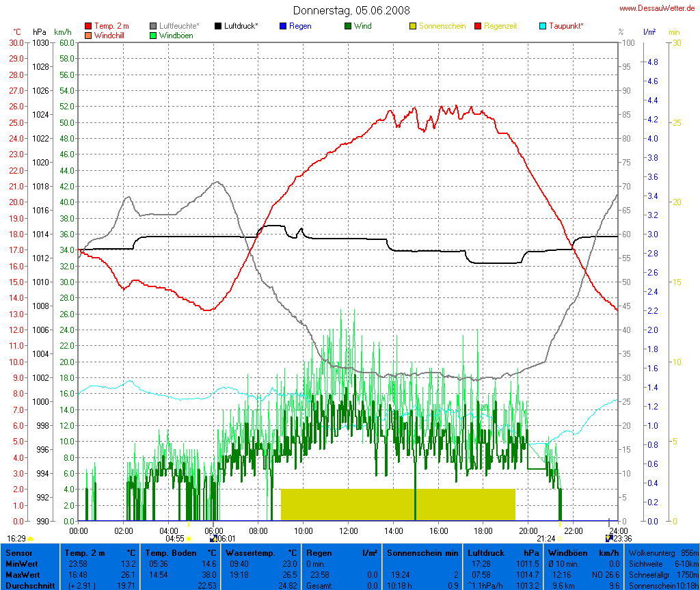Open the www.DessauWetter.de link
The height and width of the screenshot is (590, 700).
658,8
